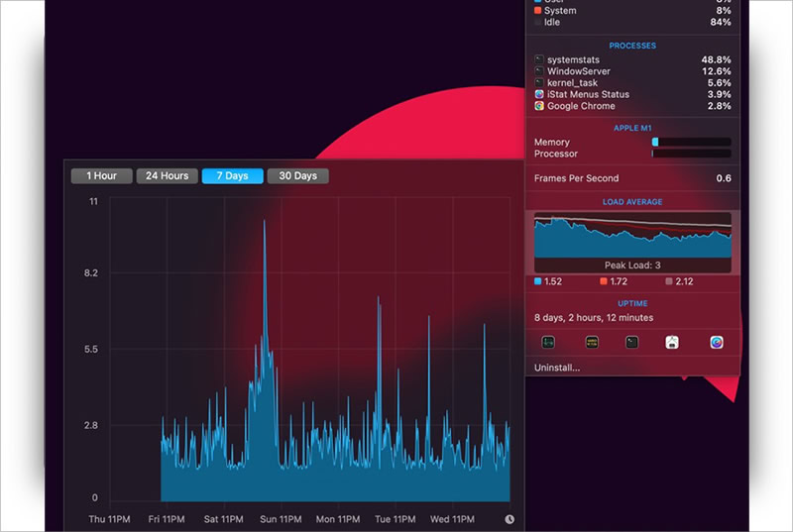Click the Google Chrome process icon
Screen dimensions: 793x532
(539, 106)
